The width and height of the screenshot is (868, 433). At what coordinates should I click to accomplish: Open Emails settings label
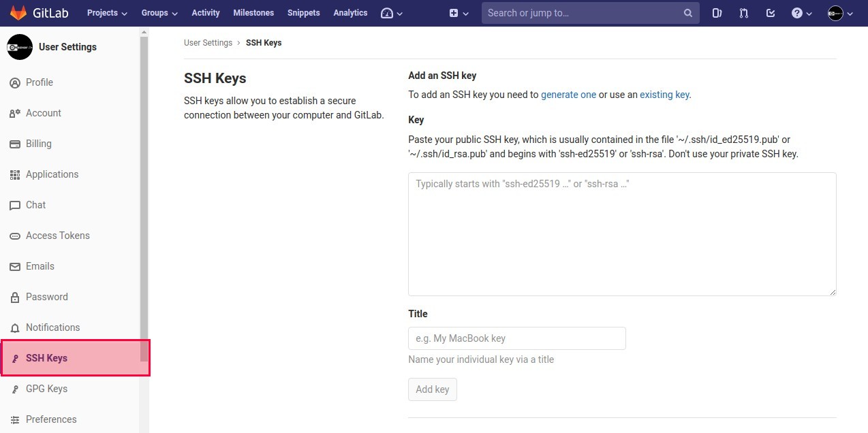point(40,266)
